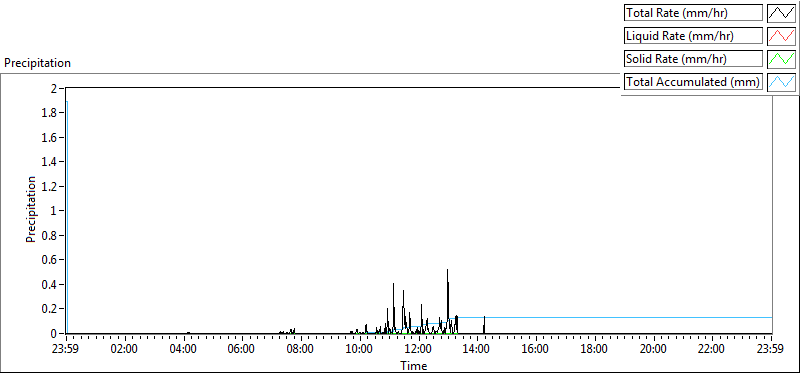Click the 12:00 time axis label
800x373 pixels.
(x=418, y=350)
